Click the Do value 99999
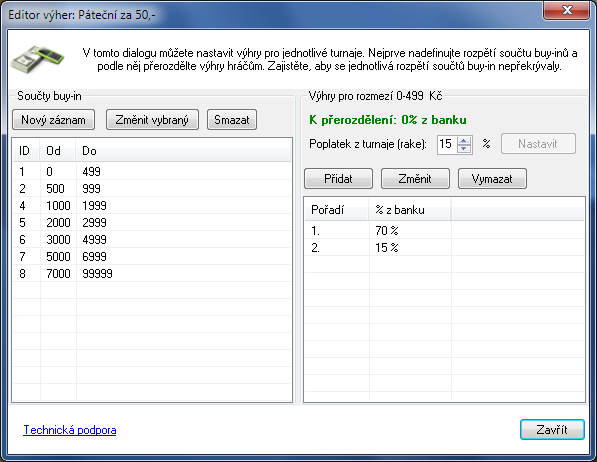597x462 pixels. [97, 273]
